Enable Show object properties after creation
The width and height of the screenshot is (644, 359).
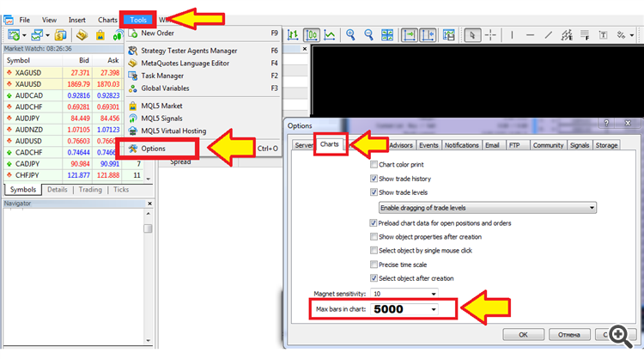[374, 236]
